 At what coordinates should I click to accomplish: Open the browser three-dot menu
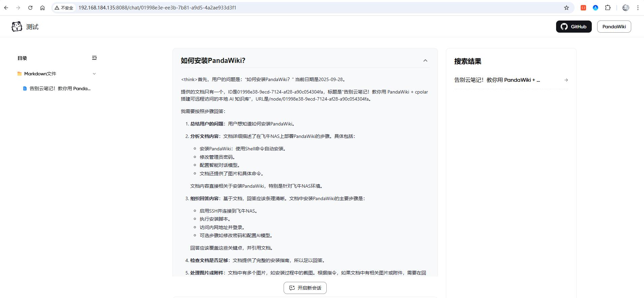pyautogui.click(x=638, y=8)
